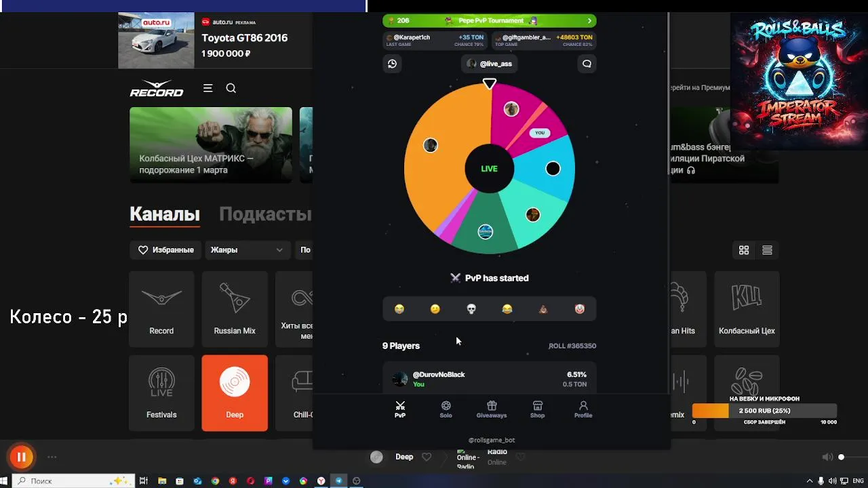
Task: Open the PvP tab in bottom navigation
Action: click(400, 409)
